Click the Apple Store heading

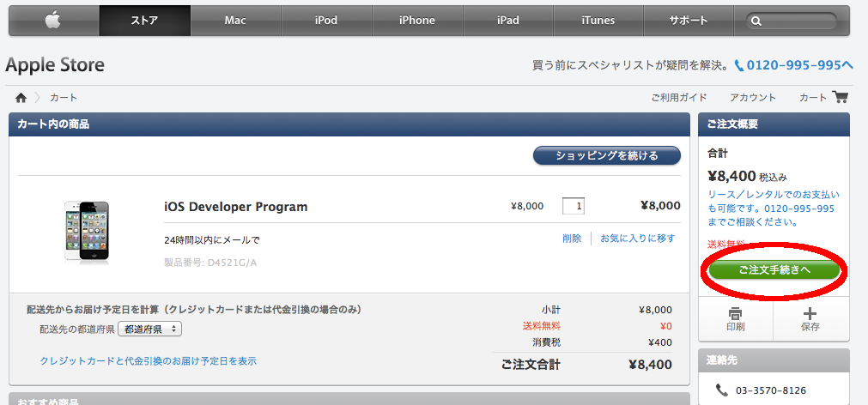click(55, 65)
